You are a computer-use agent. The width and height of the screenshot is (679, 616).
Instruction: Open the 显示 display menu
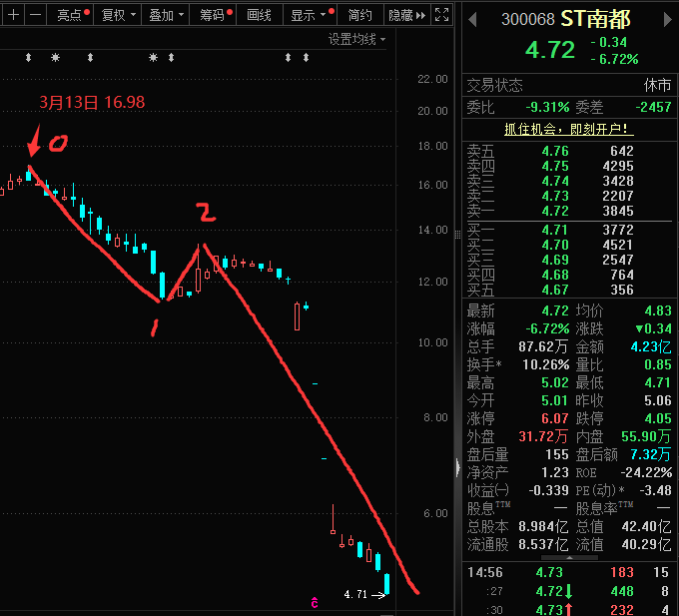(x=311, y=15)
